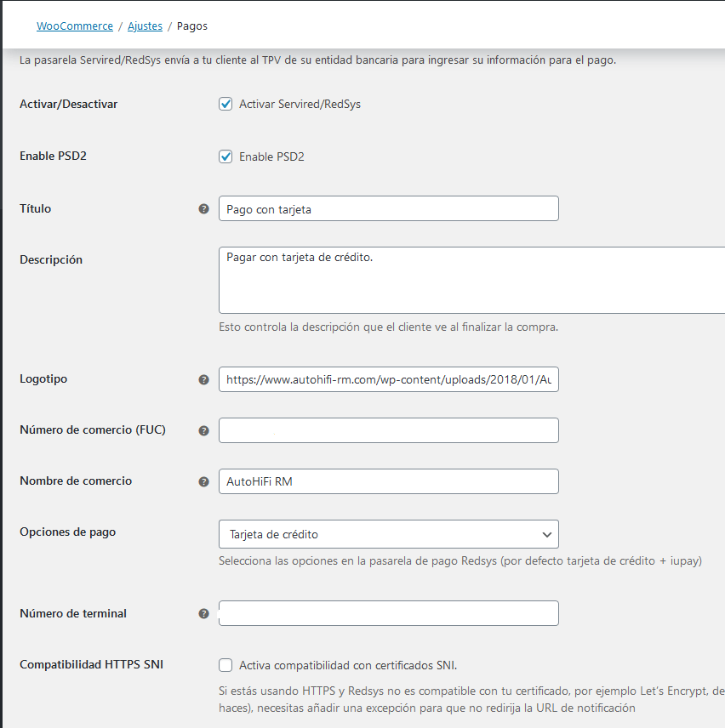Click 'Activa compatibilidad con certificados SNI.' label

point(348,665)
